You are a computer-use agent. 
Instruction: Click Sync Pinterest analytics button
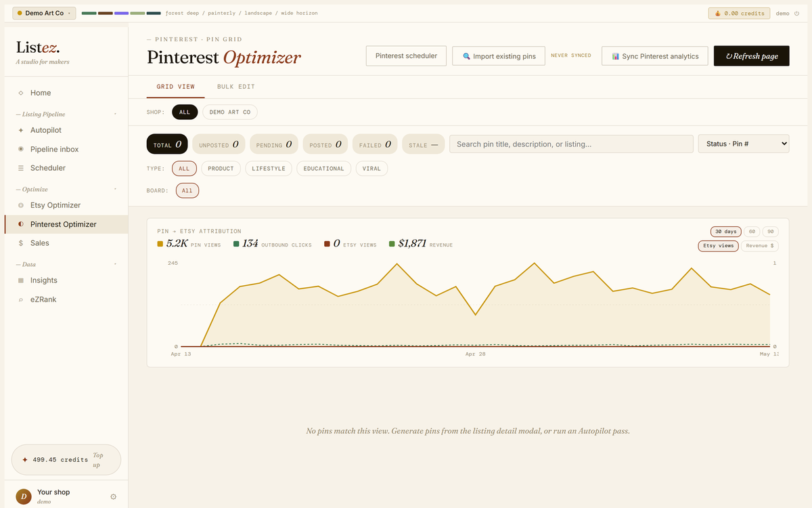pyautogui.click(x=655, y=56)
